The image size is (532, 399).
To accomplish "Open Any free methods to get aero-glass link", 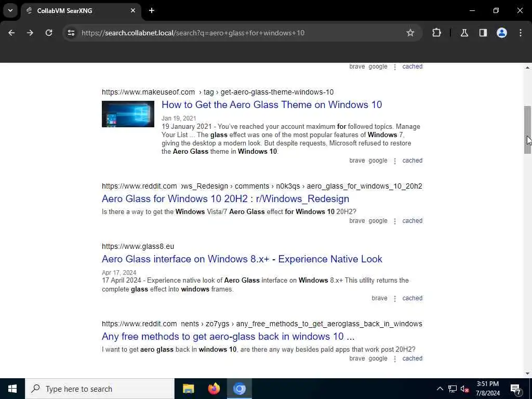I will tap(228, 337).
